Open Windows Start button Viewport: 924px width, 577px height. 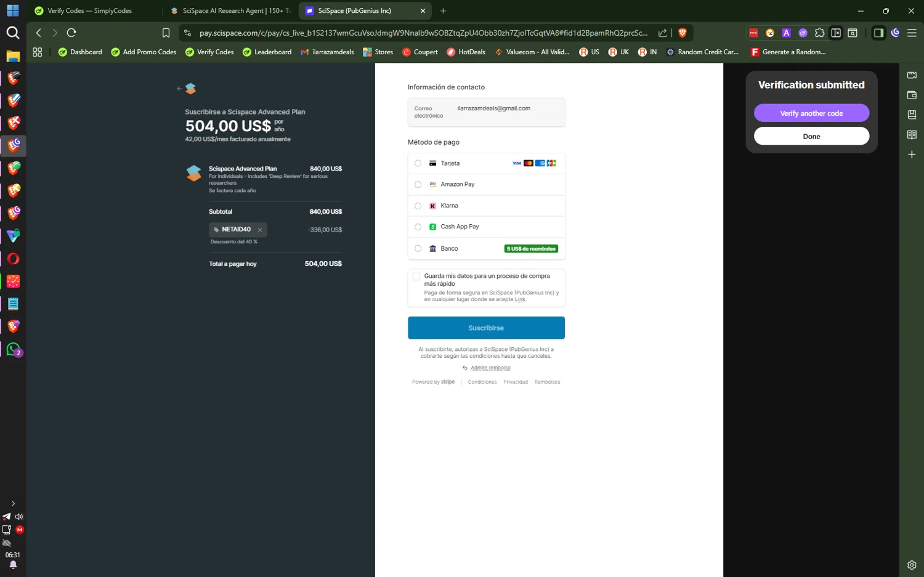point(13,10)
